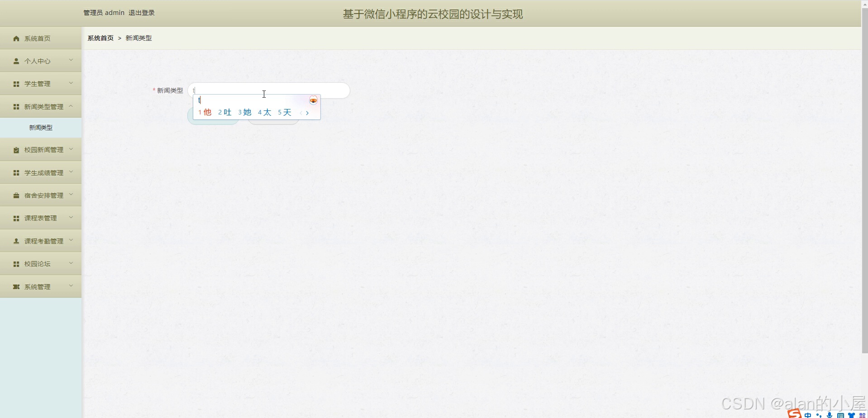Click the grid icon beside 新闻类型管理
868x418 pixels.
[16, 107]
